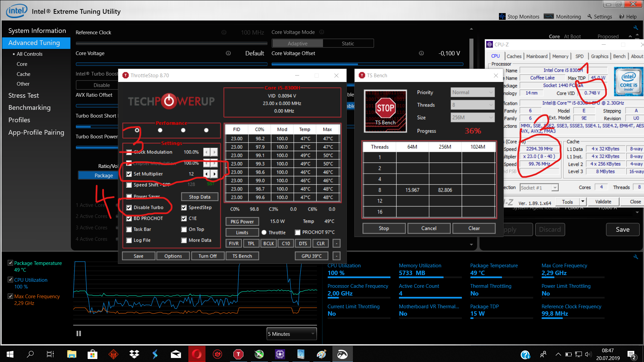
Task: Show hidden system tray icons
Action: (x=558, y=354)
